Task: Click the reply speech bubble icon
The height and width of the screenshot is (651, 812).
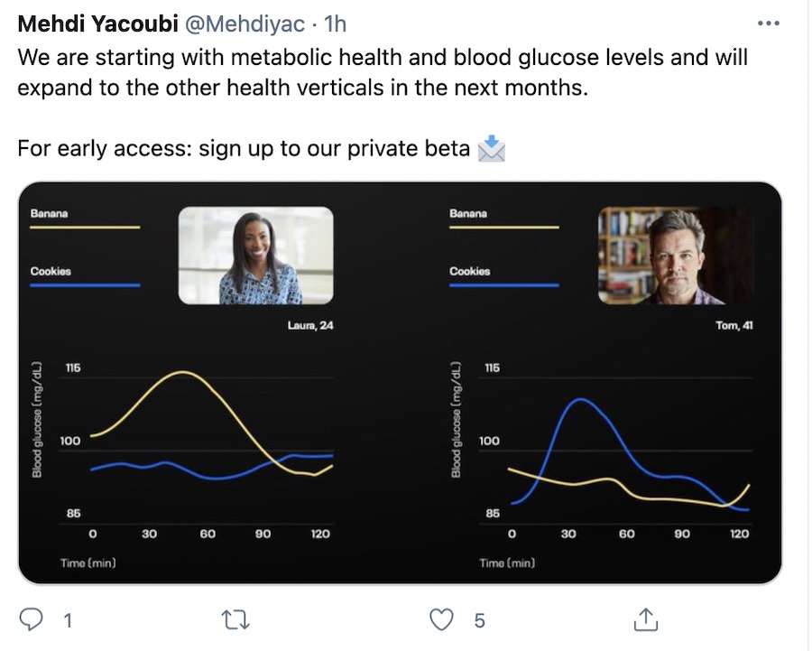Action: pos(32,619)
